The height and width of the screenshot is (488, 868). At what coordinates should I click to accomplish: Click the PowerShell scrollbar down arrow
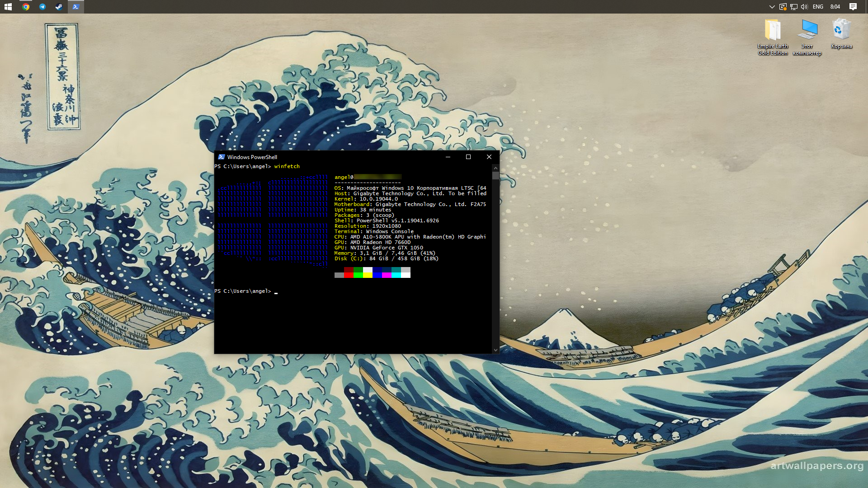[x=495, y=350]
